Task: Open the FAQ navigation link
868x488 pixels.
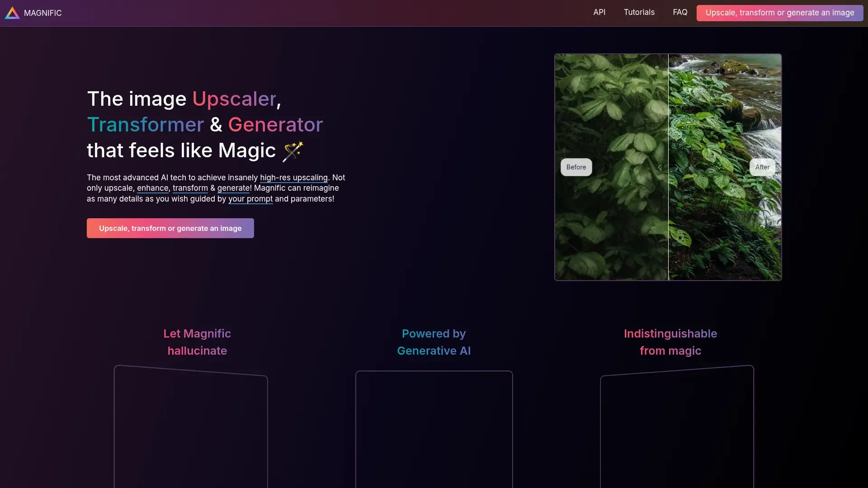Action: 679,13
